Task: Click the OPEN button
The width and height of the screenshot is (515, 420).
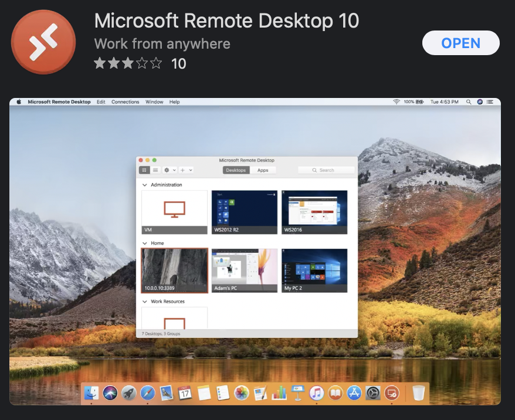Action: click(461, 43)
